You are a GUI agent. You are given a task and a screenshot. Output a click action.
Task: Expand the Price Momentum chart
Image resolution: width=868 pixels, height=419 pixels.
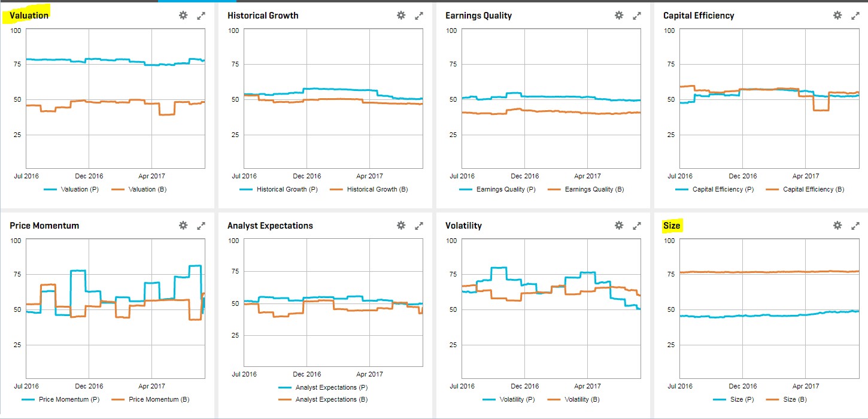[x=201, y=226]
